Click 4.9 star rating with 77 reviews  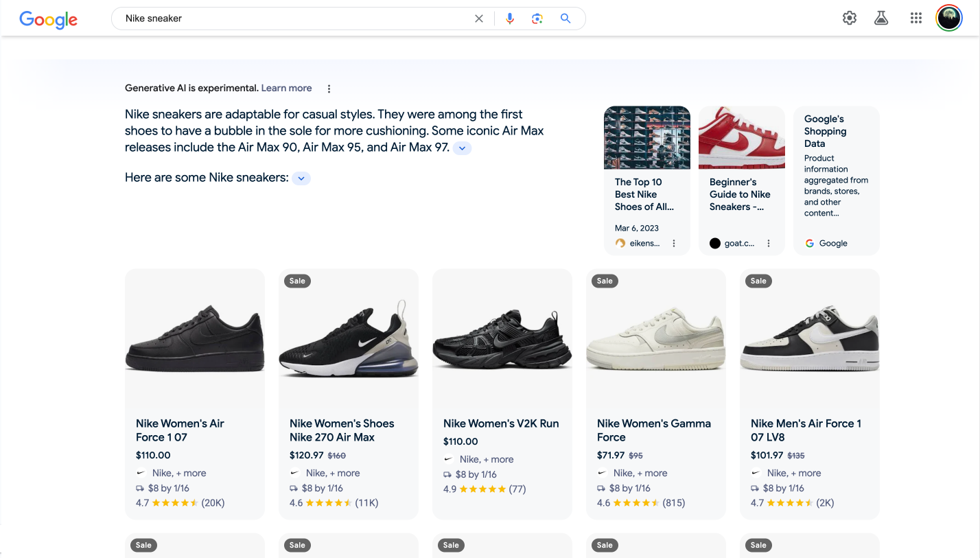pos(485,489)
